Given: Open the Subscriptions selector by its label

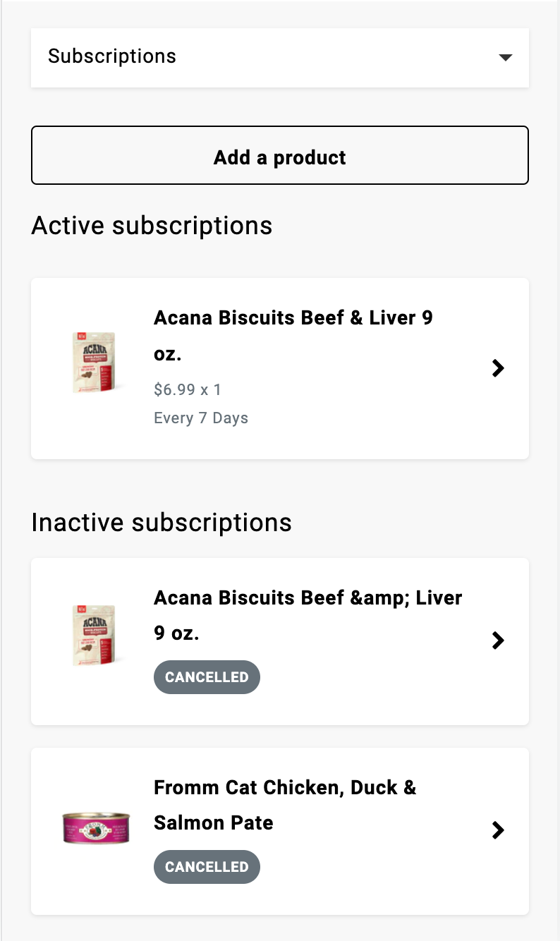Looking at the screenshot, I should pyautogui.click(x=113, y=56).
